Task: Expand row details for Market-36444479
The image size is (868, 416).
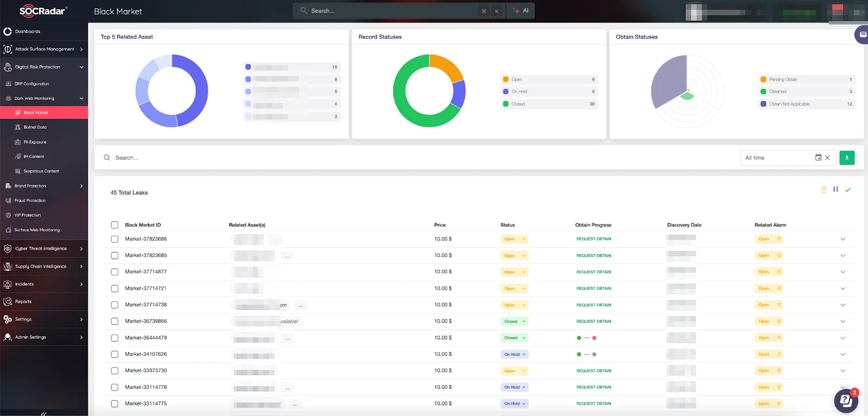Action: [x=843, y=338]
